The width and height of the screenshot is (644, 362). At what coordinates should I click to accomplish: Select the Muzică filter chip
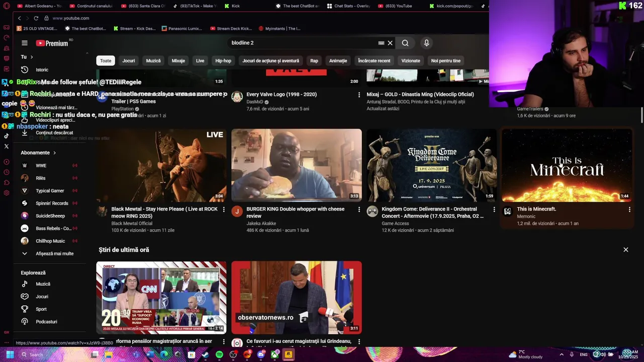point(153,61)
